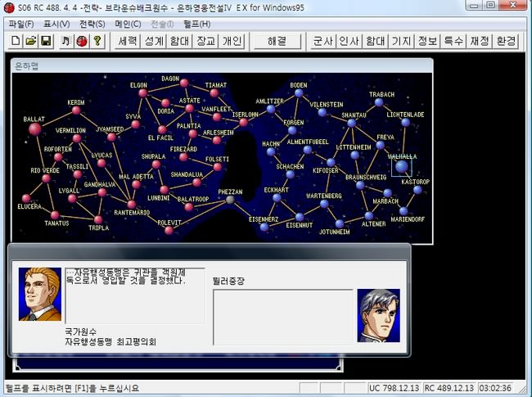Click the empty 뮐러중장 reply box
This screenshot has width=532, height=397.
click(x=283, y=318)
